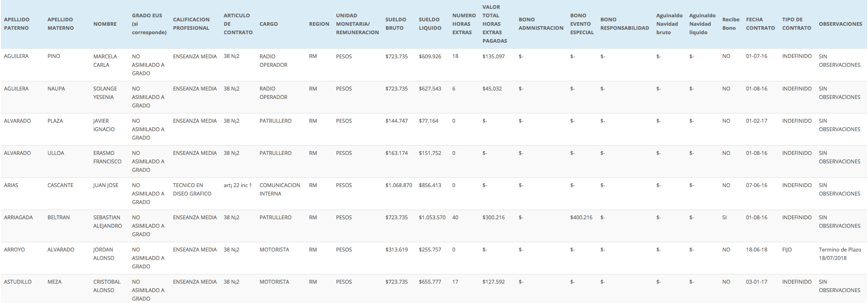Screen dimensions: 868x303
Task: Click the SI value under Recibe Bono
Action: coord(724,217)
